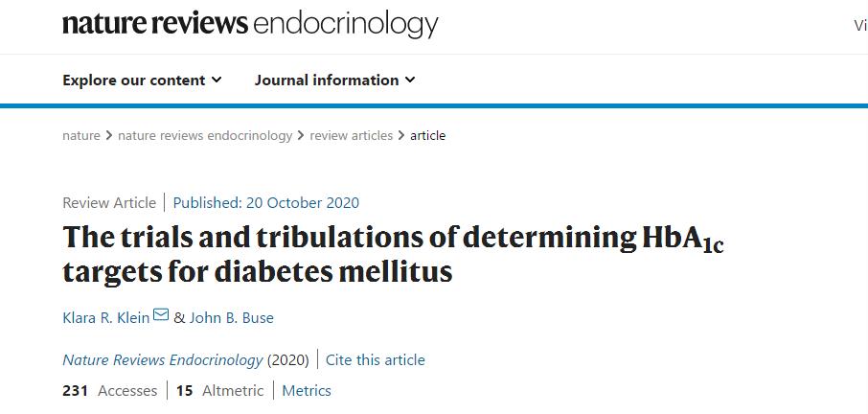Click the chevron arrow beside Journal information

click(411, 80)
